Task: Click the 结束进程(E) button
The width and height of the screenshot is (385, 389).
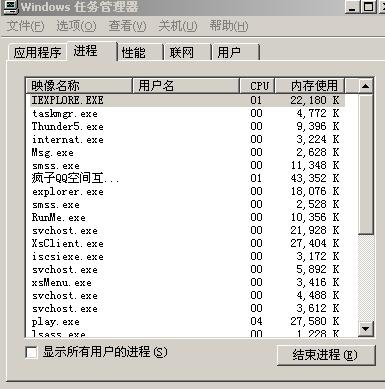Action: coord(326,355)
